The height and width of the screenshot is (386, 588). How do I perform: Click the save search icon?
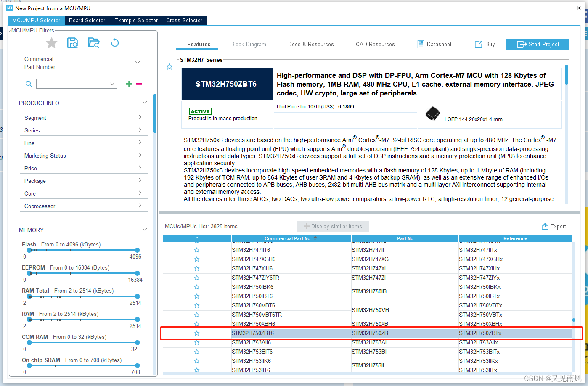tap(73, 43)
